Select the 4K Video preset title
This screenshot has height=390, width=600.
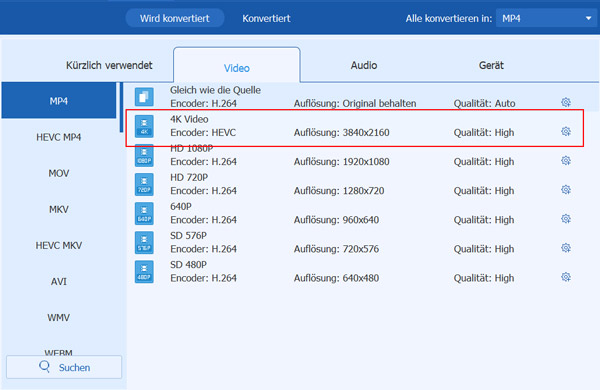(189, 119)
